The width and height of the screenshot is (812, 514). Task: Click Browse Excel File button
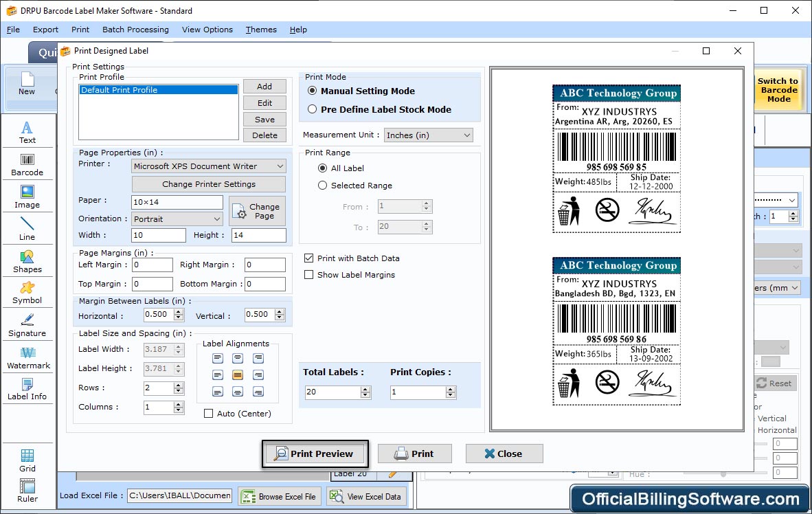tap(280, 496)
